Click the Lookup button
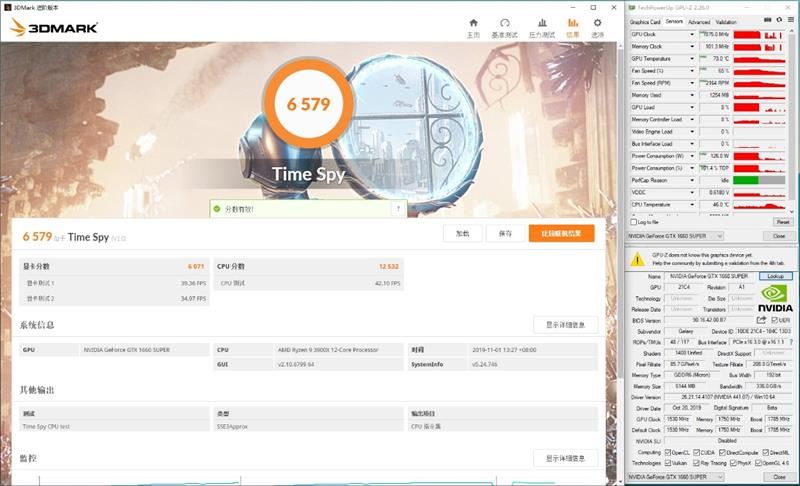Image resolution: width=800 pixels, height=486 pixels. pos(776,276)
